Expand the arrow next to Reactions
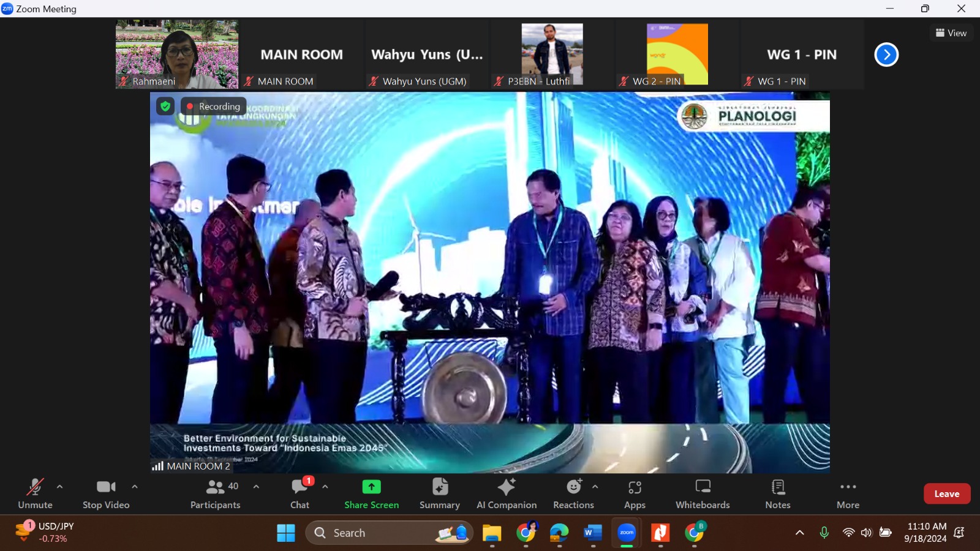980x551 pixels. [x=595, y=487]
